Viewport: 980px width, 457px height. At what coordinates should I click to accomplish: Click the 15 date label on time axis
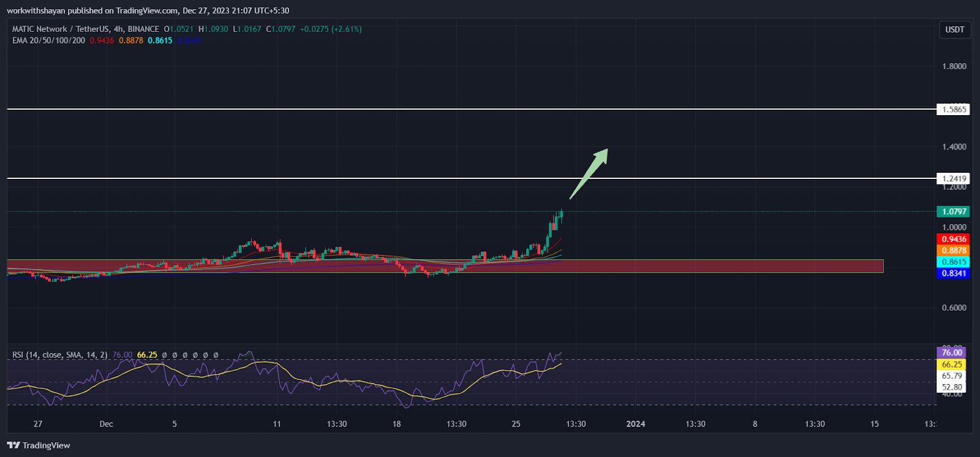875,424
